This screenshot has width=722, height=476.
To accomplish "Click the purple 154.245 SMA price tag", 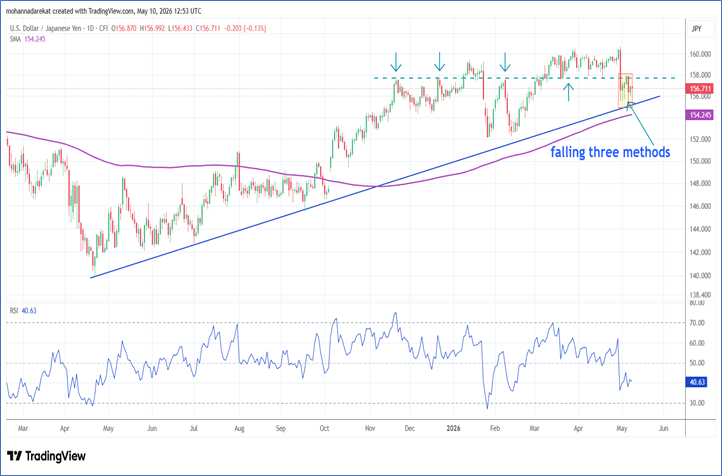I will tap(699, 115).
